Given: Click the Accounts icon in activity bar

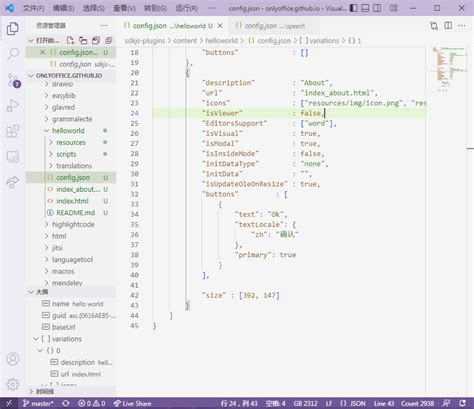Looking at the screenshot, I should click(13, 359).
